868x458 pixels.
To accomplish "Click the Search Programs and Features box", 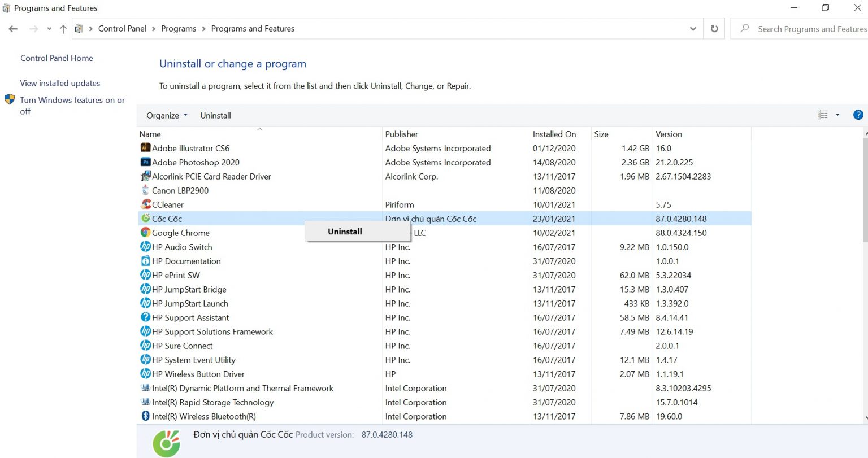I will tap(808, 29).
